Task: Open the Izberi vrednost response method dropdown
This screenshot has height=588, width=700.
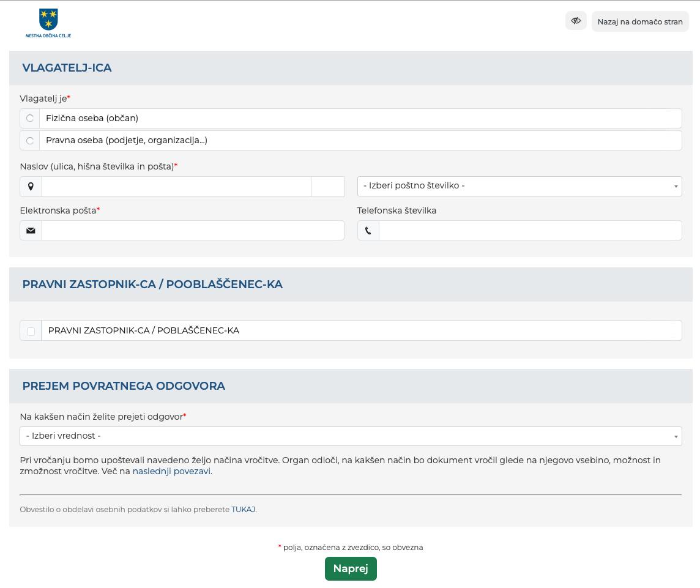Action: [x=351, y=436]
